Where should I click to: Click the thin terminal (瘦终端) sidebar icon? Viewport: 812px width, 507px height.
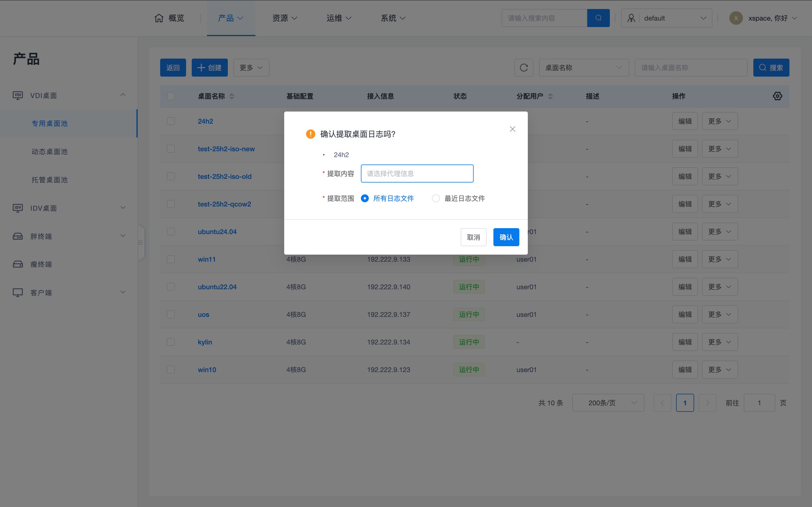click(18, 264)
